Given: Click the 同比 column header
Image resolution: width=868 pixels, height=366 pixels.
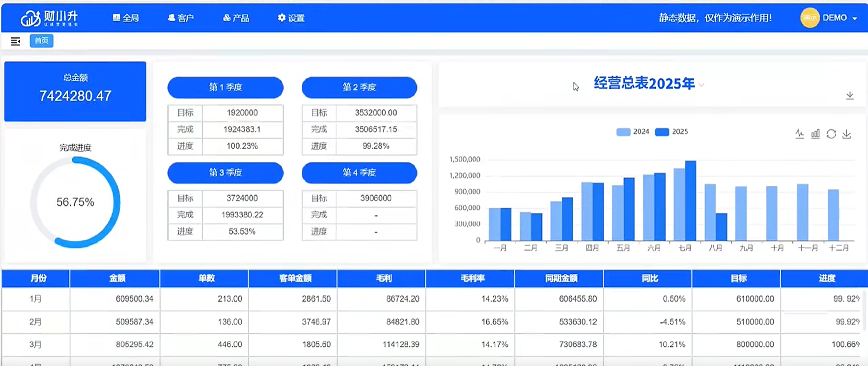Looking at the screenshot, I should [647, 278].
